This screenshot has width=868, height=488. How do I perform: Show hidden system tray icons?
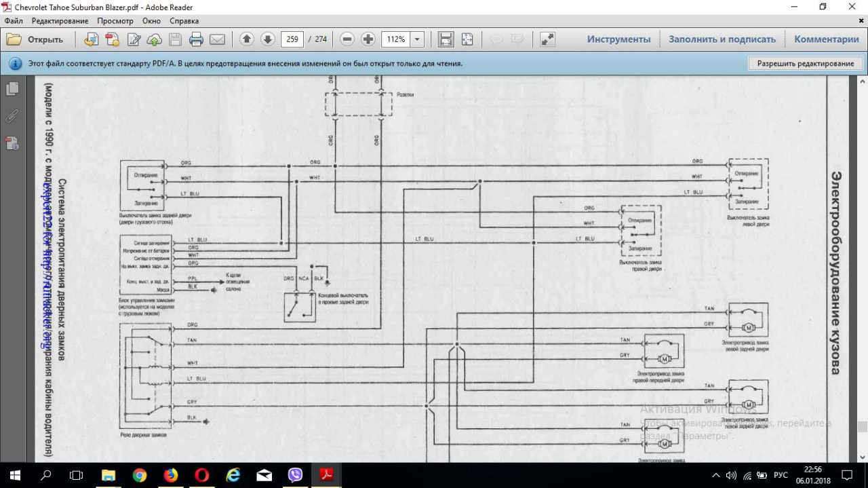click(x=716, y=475)
